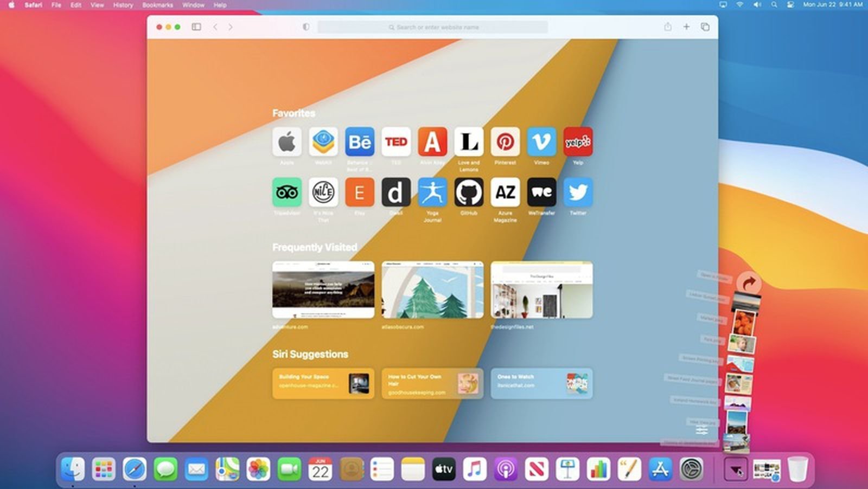Open the TED favorite
868x489 pixels.
pos(396,142)
